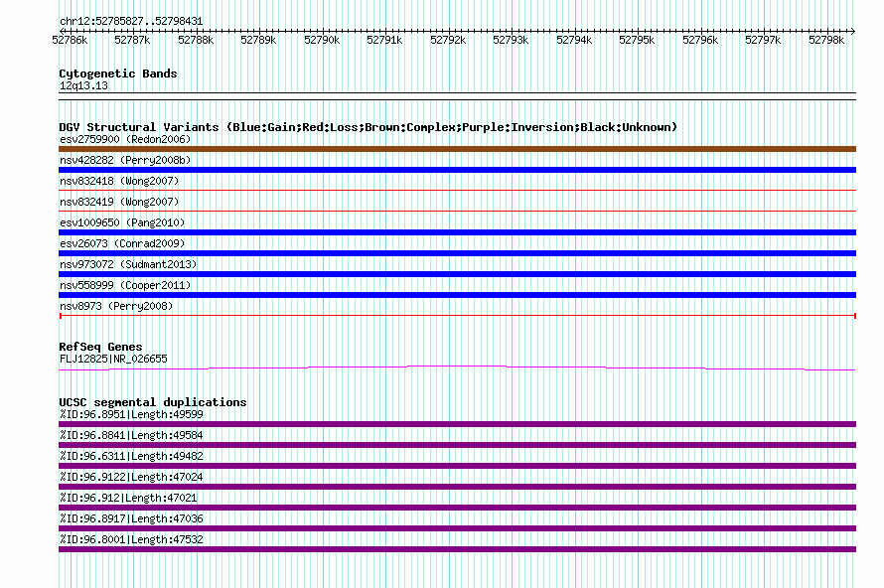Select variant label nsv8973 (Perry2008)

pos(116,306)
